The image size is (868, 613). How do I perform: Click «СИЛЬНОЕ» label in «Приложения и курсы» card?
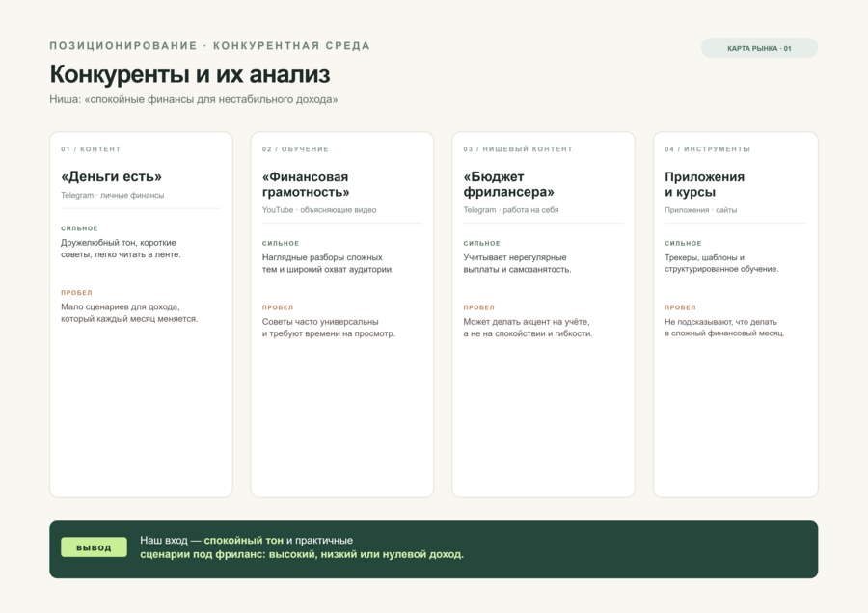683,244
